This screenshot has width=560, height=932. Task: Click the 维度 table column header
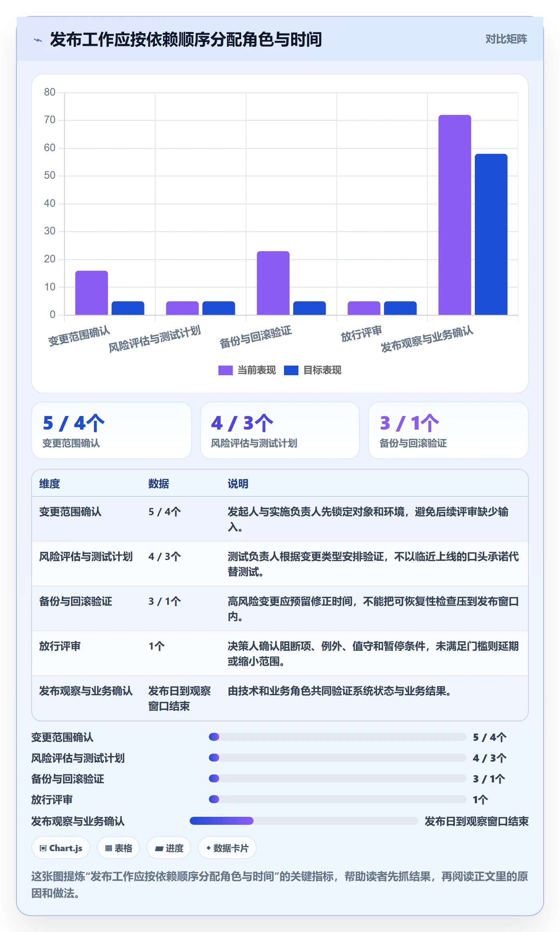tap(50, 484)
